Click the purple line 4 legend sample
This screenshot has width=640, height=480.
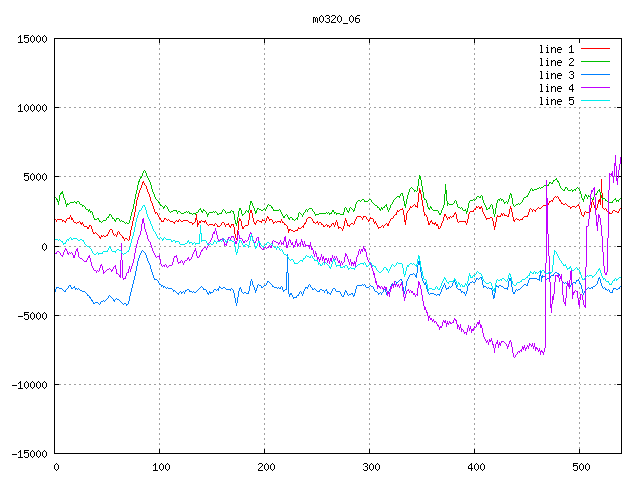595,88
